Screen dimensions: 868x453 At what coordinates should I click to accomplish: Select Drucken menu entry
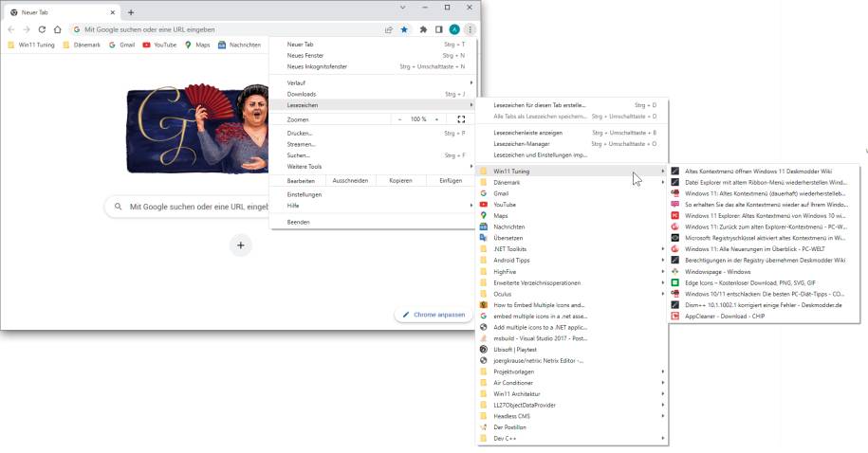point(375,134)
